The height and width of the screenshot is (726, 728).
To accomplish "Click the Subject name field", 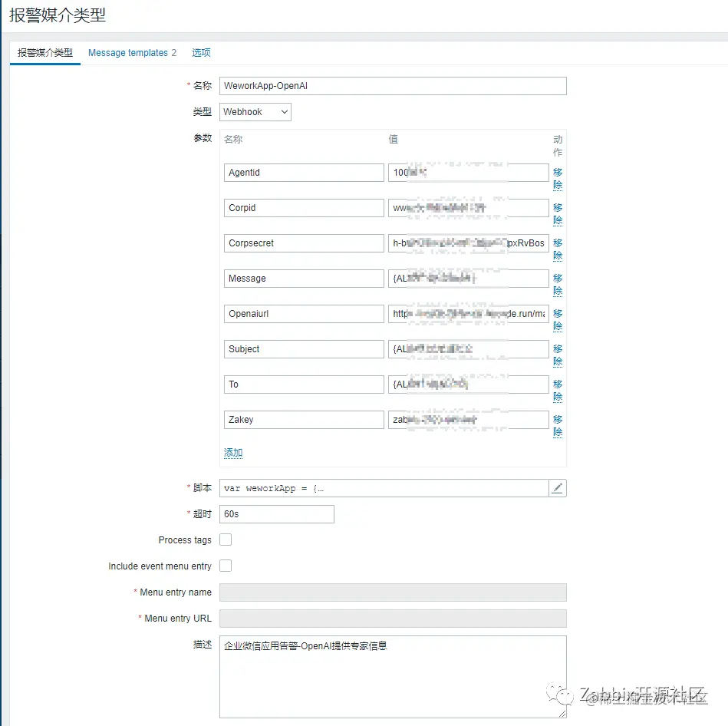I will (304, 349).
